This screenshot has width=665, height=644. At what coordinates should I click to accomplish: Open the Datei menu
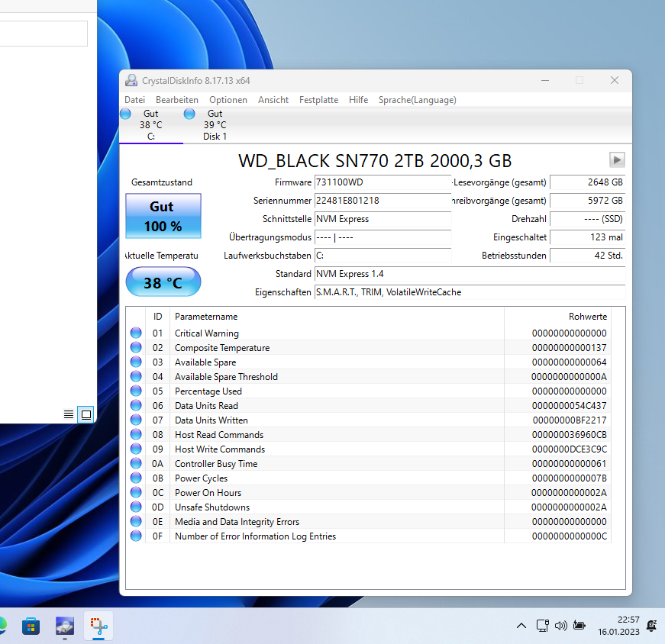point(134,100)
